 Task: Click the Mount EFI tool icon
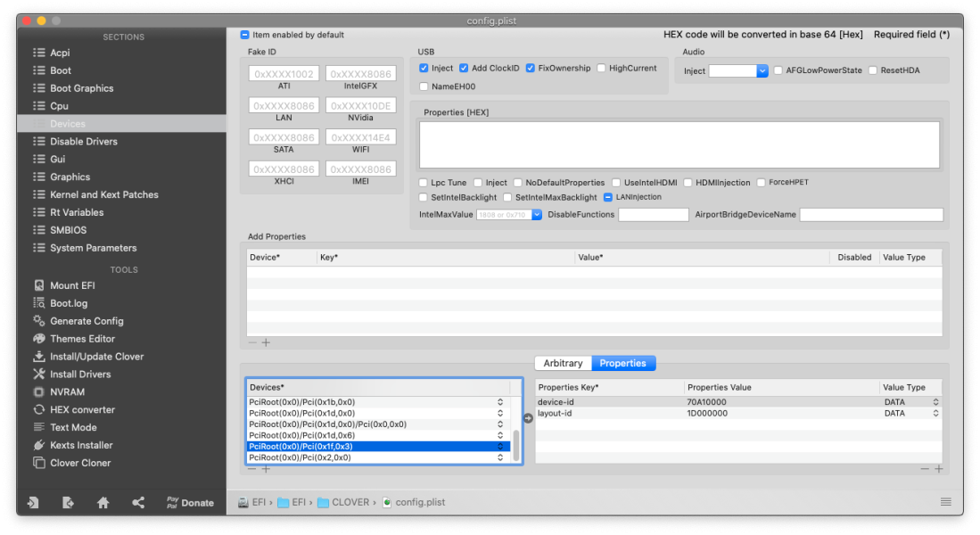[39, 286]
